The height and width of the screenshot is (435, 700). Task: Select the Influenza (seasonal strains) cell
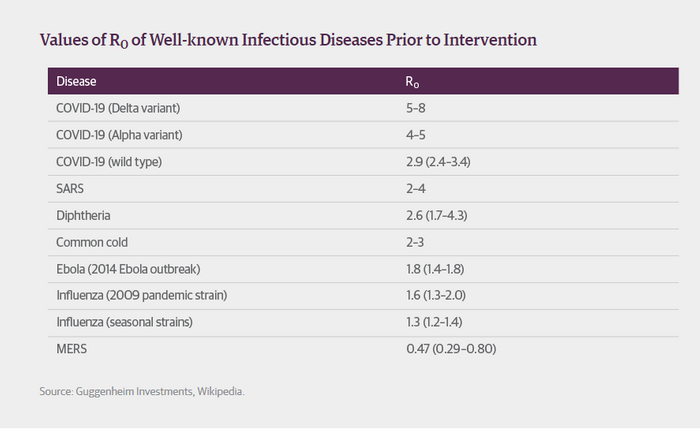(125, 322)
